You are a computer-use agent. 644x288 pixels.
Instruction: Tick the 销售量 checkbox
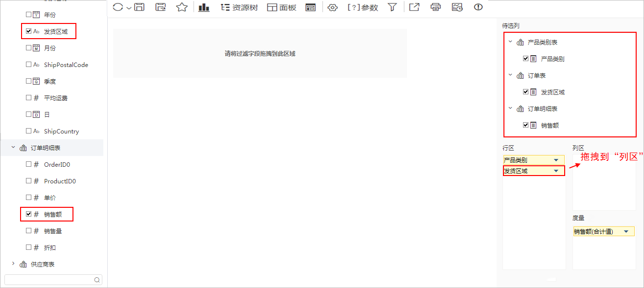tap(28, 231)
